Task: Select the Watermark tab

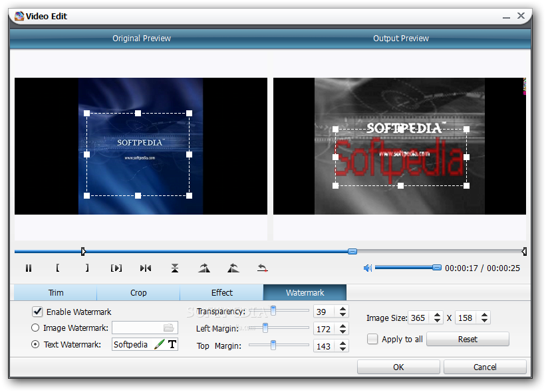Action: coord(305,292)
